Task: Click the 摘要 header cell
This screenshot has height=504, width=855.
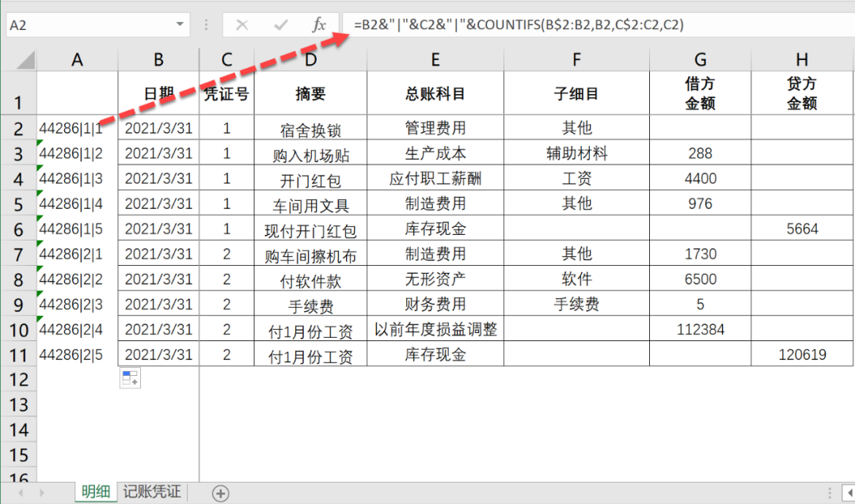Action: pyautogui.click(x=310, y=93)
